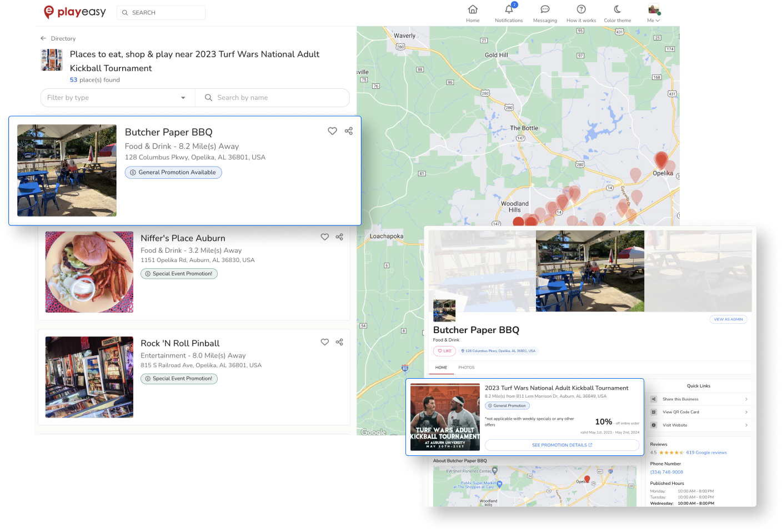Click General Promotion Available badge

pyautogui.click(x=173, y=172)
